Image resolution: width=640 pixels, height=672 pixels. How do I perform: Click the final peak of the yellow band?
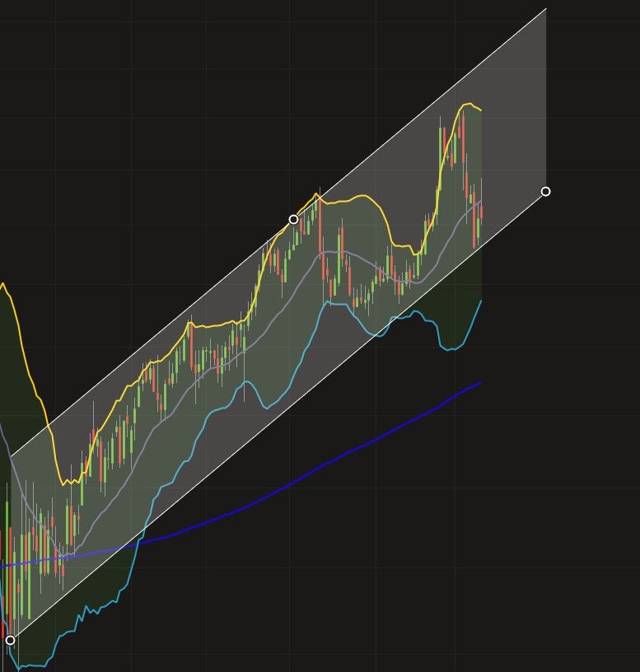point(467,103)
